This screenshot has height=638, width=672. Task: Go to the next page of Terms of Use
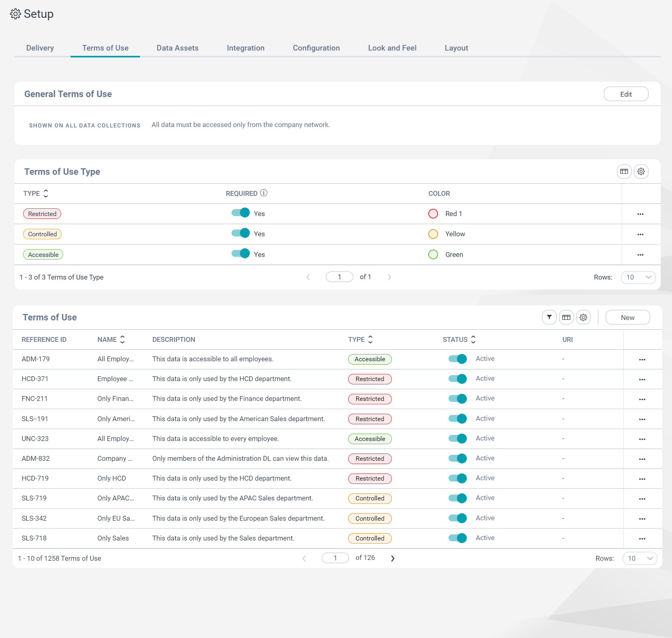[x=392, y=558]
